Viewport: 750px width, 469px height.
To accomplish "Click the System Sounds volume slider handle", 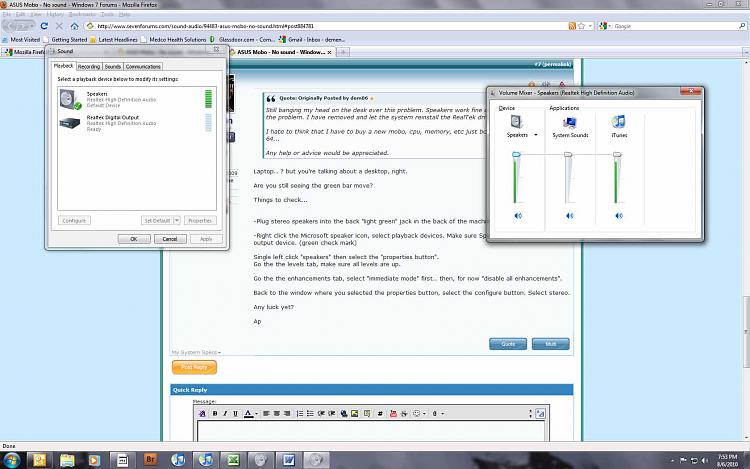I will tap(568, 154).
